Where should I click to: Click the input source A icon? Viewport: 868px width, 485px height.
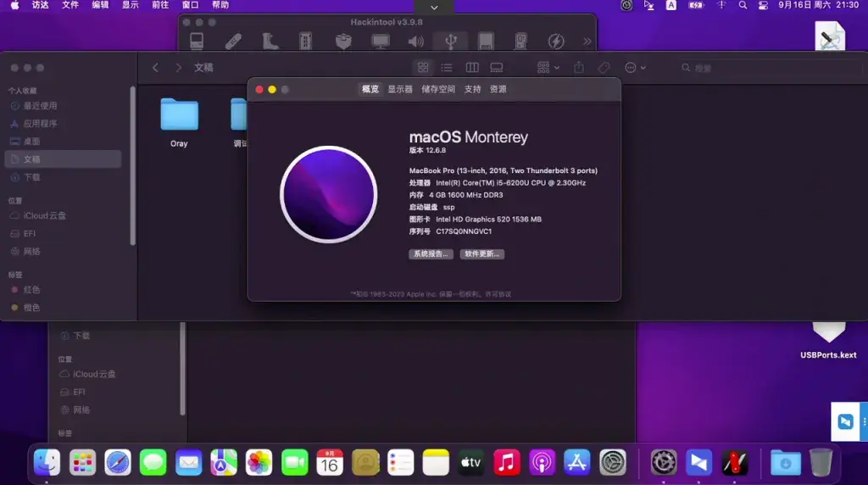click(671, 5)
